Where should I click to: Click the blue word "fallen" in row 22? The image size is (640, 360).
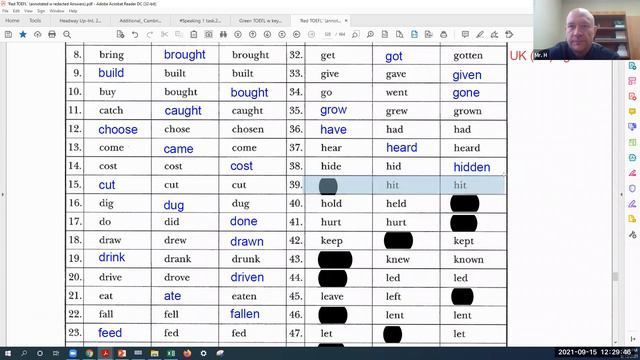(245, 314)
